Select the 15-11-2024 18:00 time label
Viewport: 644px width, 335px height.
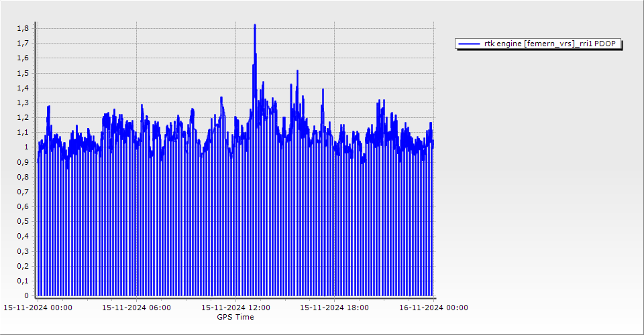pyautogui.click(x=334, y=308)
